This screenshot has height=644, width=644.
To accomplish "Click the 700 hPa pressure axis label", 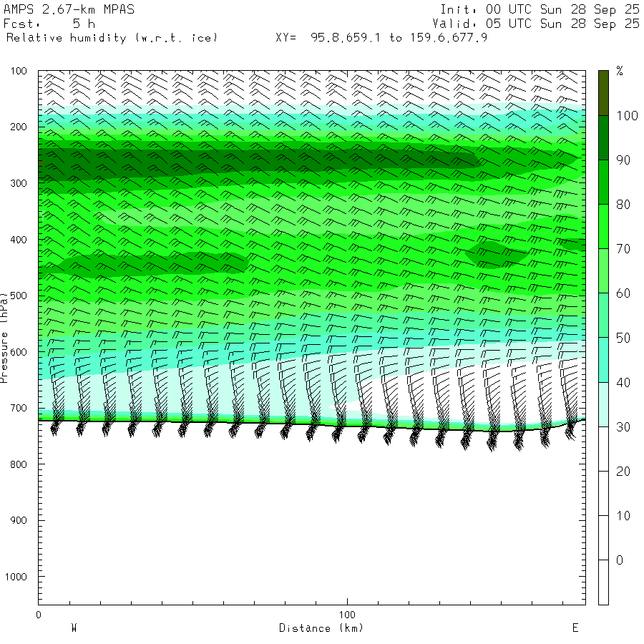I will (19, 409).
